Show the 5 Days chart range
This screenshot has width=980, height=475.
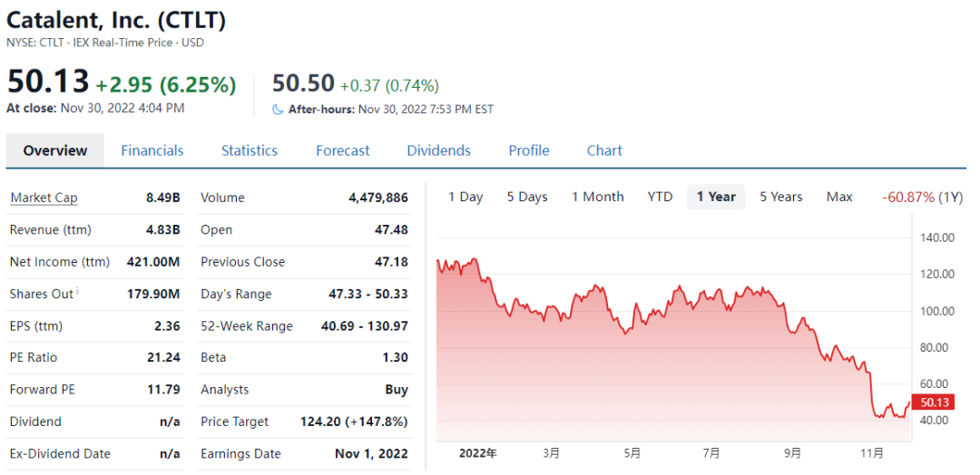(527, 197)
